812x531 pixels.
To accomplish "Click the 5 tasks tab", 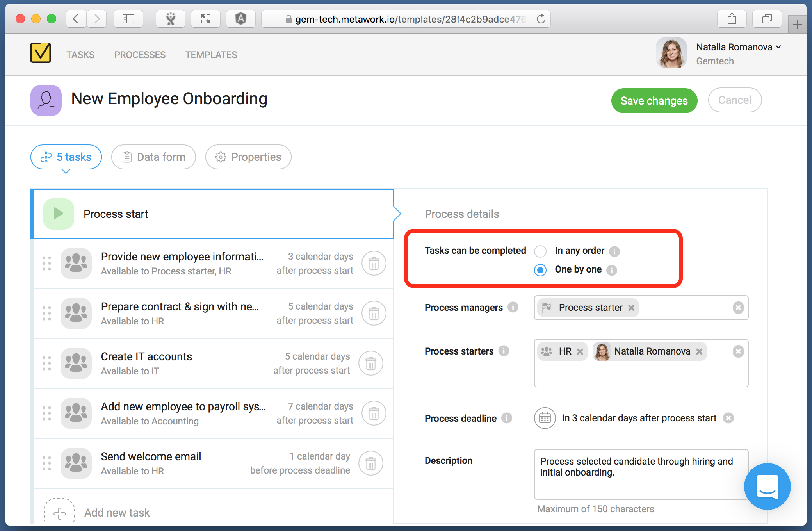I will [x=68, y=157].
